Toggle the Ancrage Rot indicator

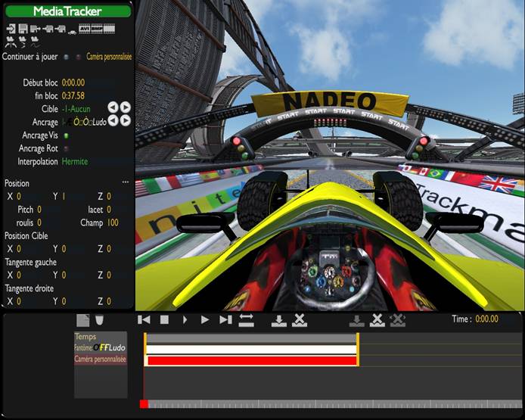(67, 148)
